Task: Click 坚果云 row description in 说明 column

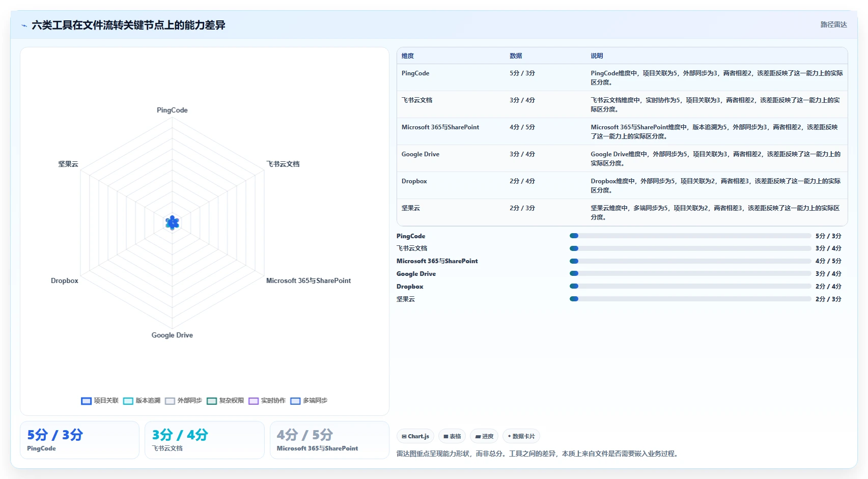Action: (715, 213)
